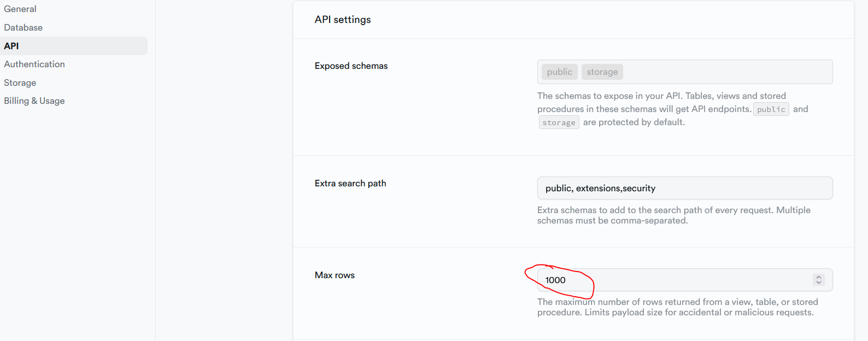Image resolution: width=868 pixels, height=341 pixels.
Task: Click the API settings heading
Action: [x=343, y=20]
